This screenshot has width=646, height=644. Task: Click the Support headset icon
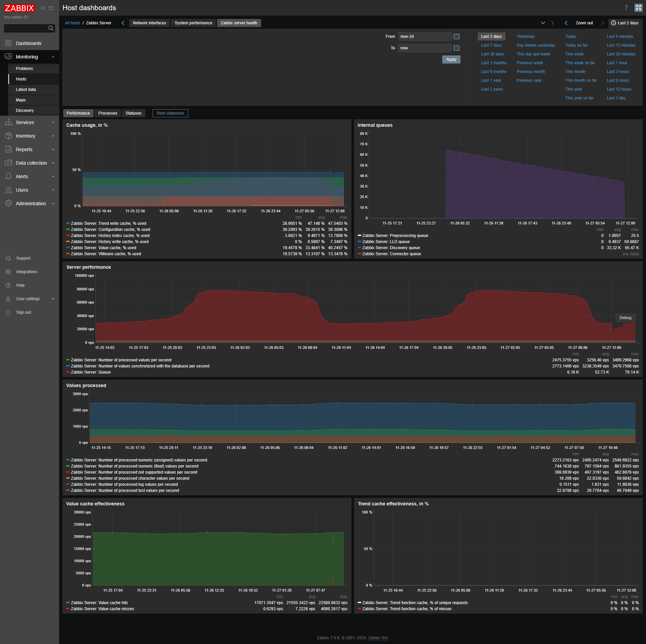coord(8,258)
